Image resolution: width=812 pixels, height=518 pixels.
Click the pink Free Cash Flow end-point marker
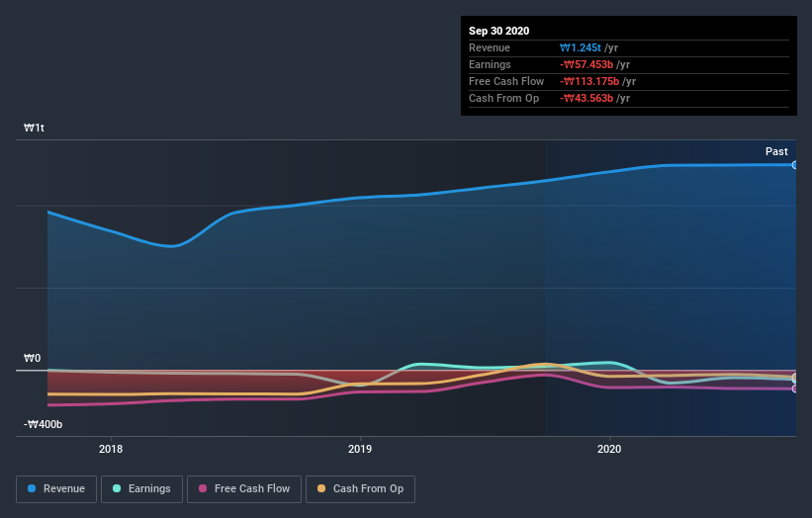794,388
